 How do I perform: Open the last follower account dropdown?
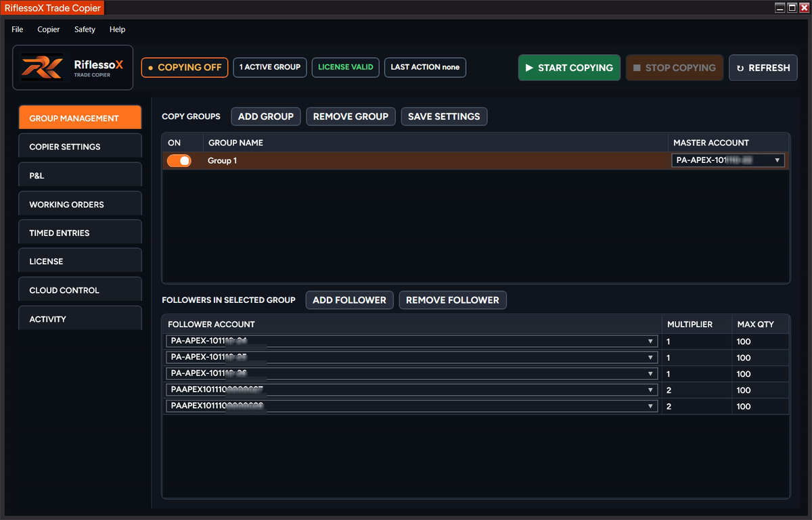pos(411,406)
